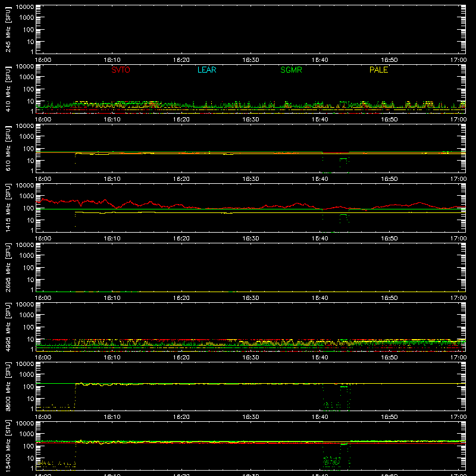Select the 8800 MHz [SFU] axis title
Image resolution: width=476 pixels, height=476 pixels.
coord(8,386)
